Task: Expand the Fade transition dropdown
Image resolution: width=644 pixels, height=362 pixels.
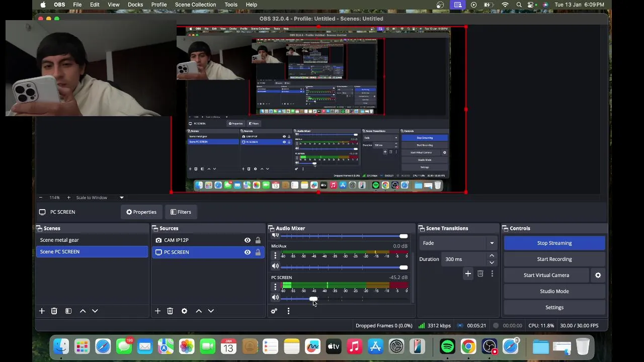Action: [458, 243]
